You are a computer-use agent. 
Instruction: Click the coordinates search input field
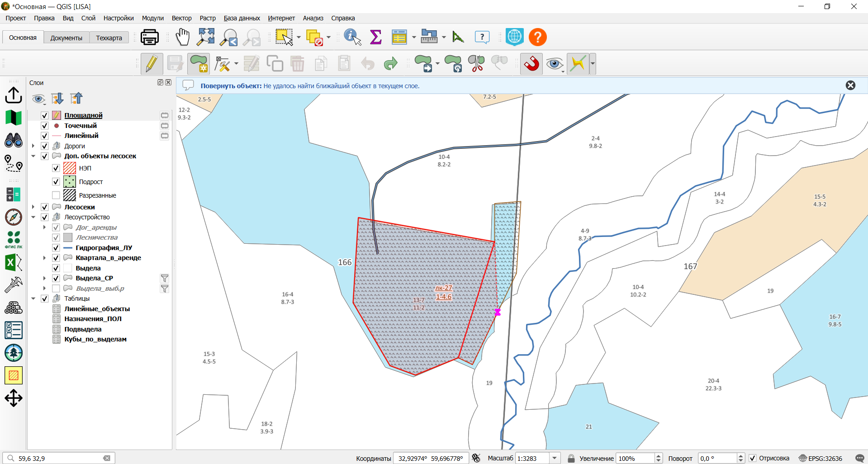tap(59, 458)
